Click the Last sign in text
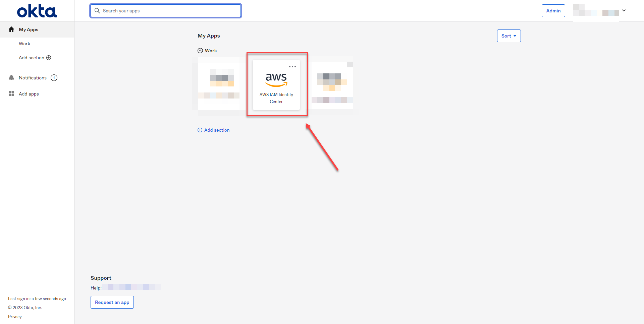 click(x=37, y=299)
